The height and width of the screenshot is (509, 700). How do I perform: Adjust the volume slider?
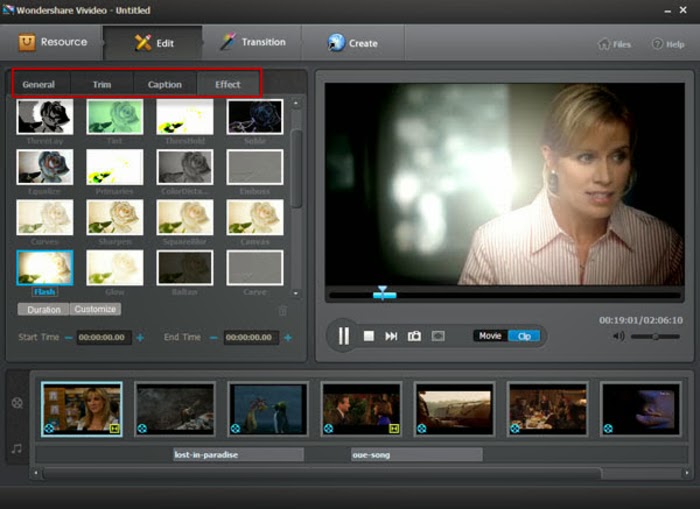[655, 337]
